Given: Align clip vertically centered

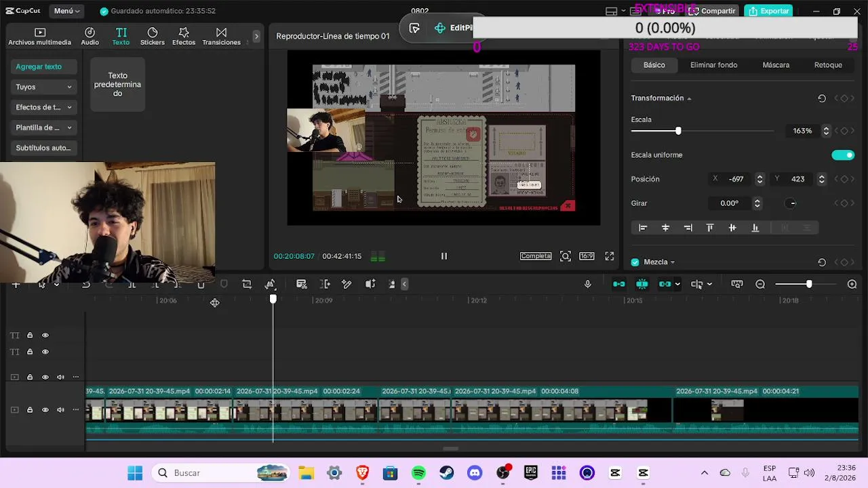Looking at the screenshot, I should tap(732, 228).
